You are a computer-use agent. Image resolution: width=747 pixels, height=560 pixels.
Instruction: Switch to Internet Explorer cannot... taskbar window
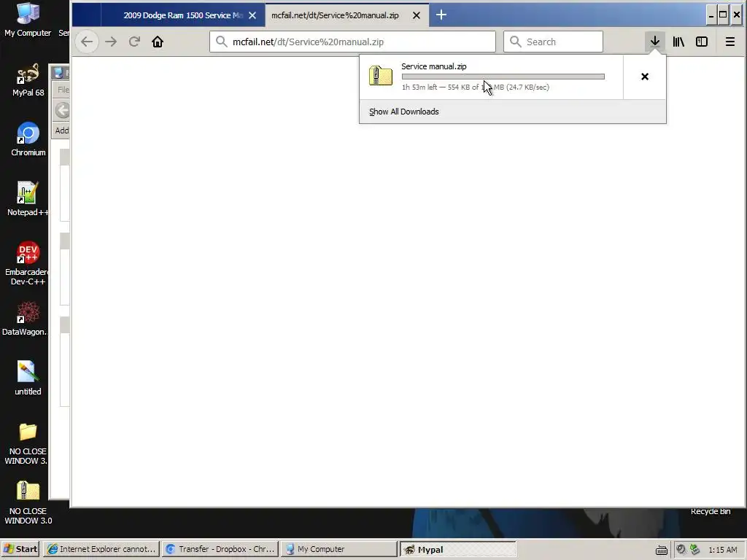[x=101, y=549]
